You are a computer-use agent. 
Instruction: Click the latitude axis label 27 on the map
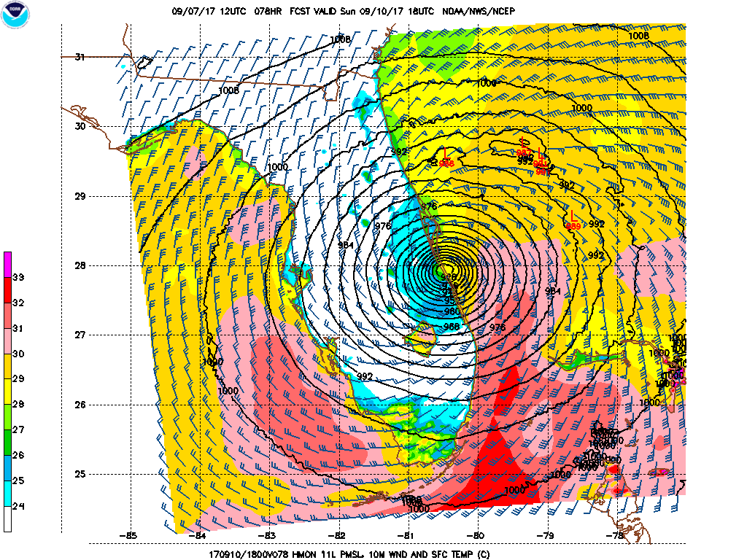click(80, 335)
